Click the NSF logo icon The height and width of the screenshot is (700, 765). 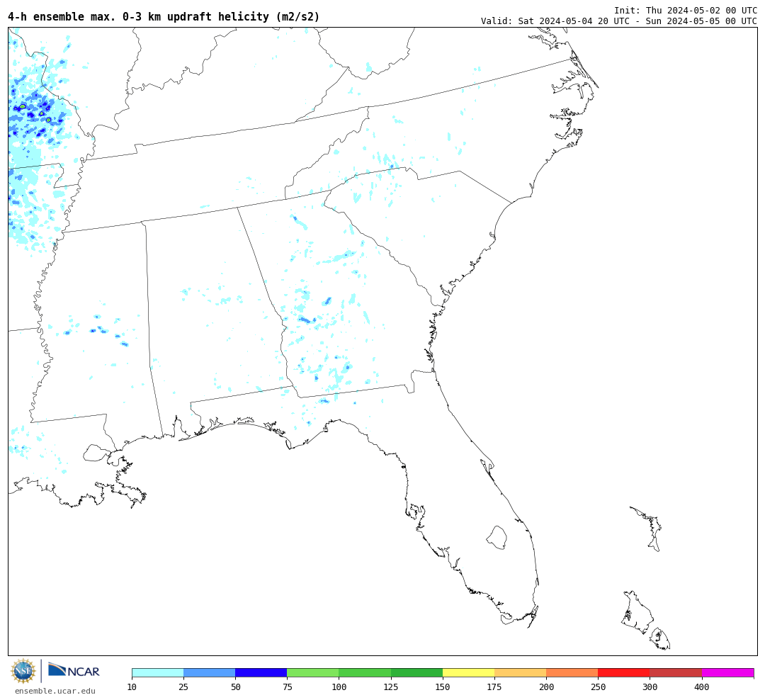[23, 671]
